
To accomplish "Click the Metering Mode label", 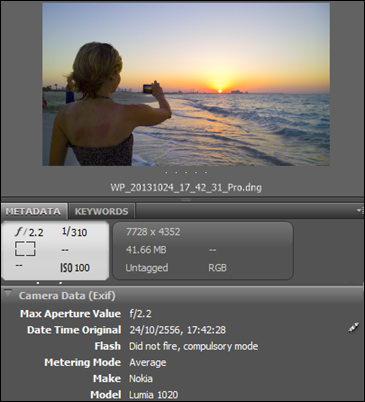I will pyautogui.click(x=83, y=362).
